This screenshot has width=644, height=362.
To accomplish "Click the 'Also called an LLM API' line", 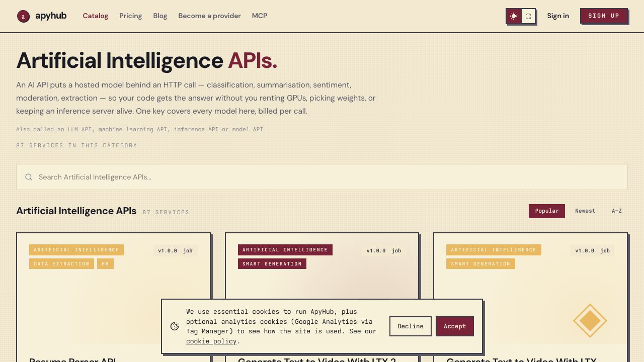I will pos(139,129).
